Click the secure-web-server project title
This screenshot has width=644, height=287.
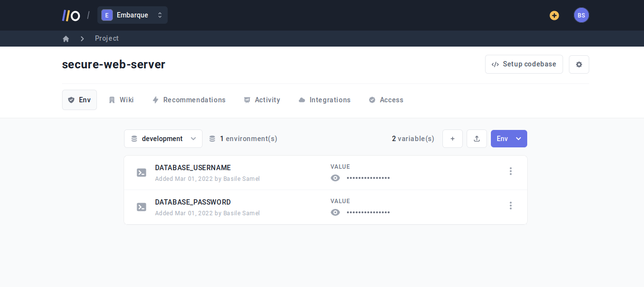[114, 64]
